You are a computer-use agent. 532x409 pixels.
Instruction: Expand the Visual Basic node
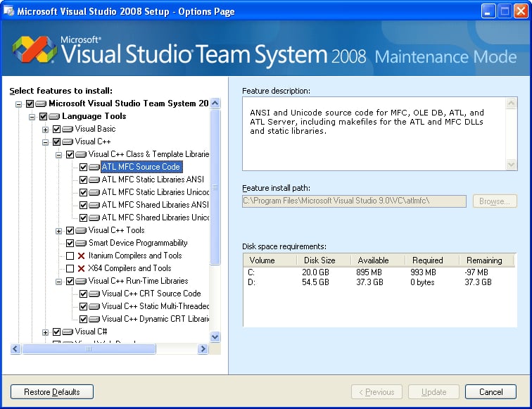pyautogui.click(x=46, y=130)
